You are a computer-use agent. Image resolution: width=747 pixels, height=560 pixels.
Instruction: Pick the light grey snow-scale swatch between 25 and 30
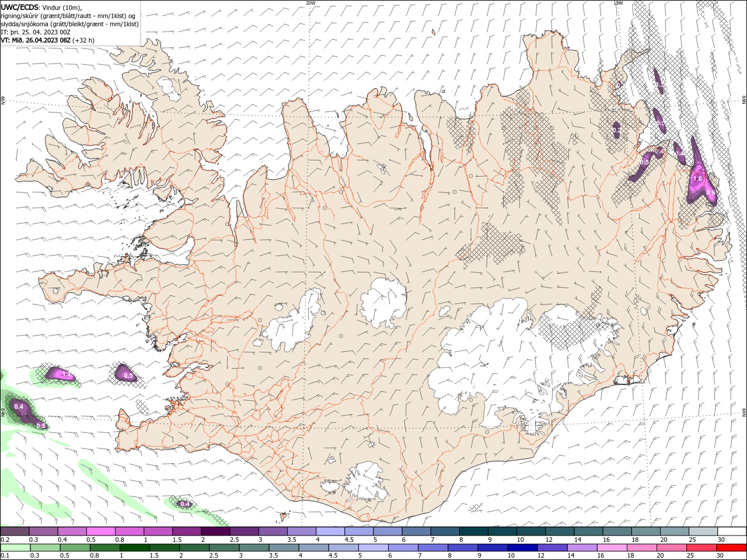pyautogui.click(x=702, y=531)
